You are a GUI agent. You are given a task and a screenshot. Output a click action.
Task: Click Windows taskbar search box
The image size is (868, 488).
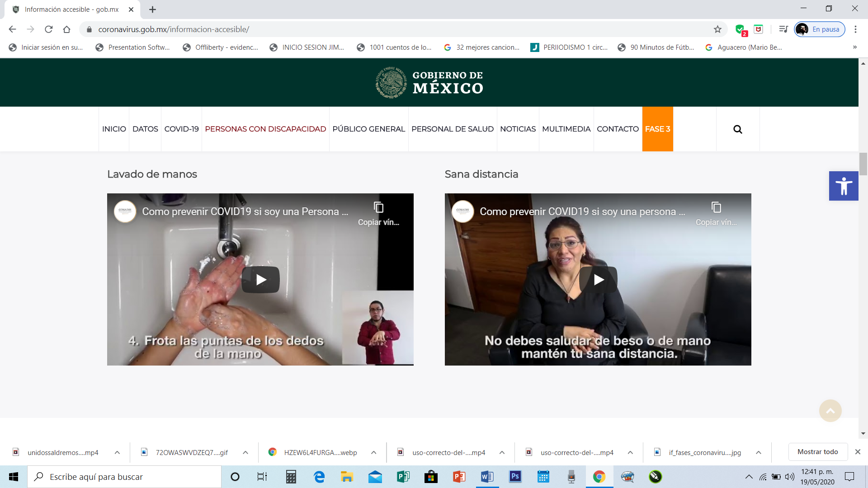click(124, 477)
